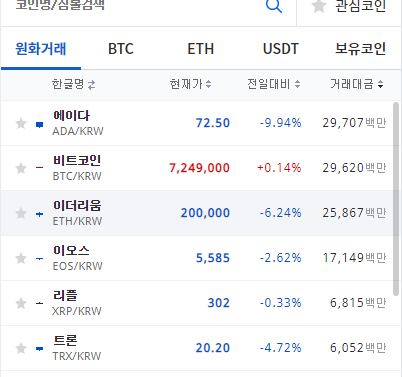Click the magnifier search icon
This screenshot has height=377, width=402.
[274, 6]
